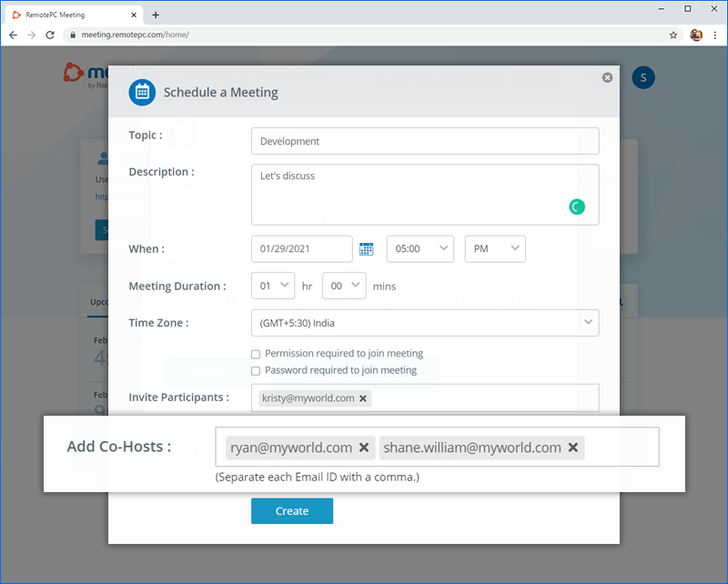Viewport: 728px width, 584px height.
Task: Enable Password required to join meeting
Action: coord(256,371)
